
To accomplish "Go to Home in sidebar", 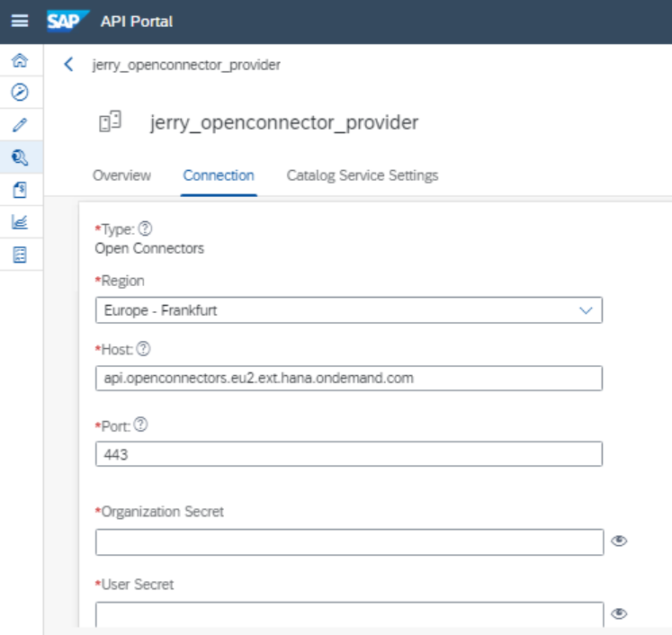I will (20, 61).
